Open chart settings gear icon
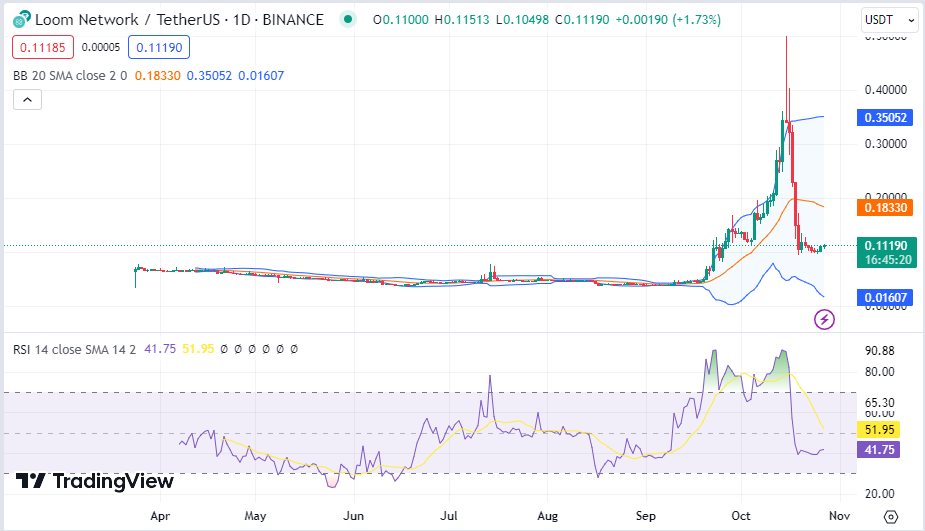The image size is (925, 531). pos(891,517)
